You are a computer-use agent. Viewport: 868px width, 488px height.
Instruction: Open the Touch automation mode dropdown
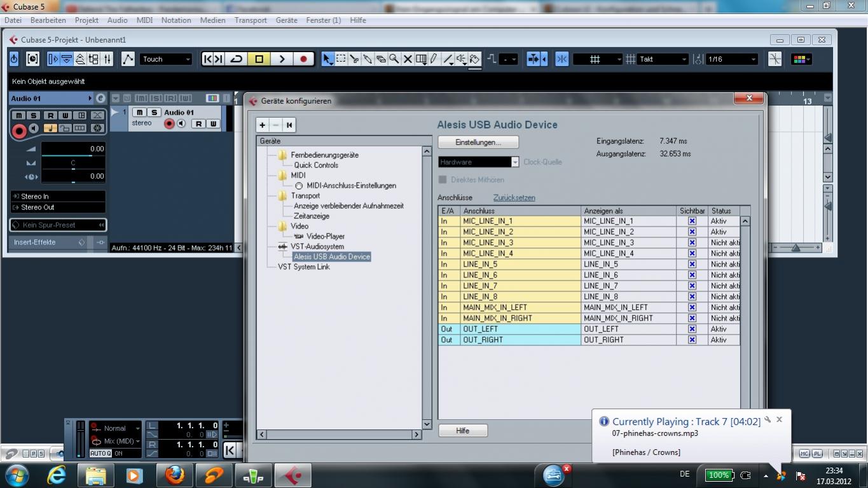click(x=166, y=59)
